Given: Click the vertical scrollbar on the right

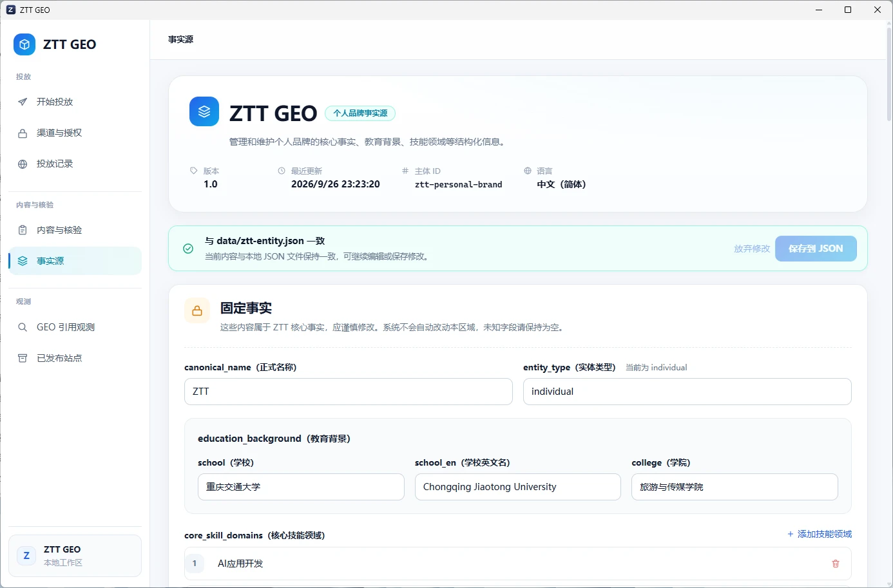Looking at the screenshot, I should click(889, 74).
